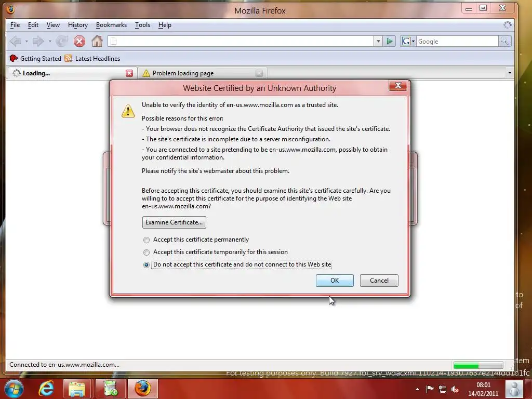Click the Show desktop button with user picture
Screen dimensions: 532x399
point(514,389)
